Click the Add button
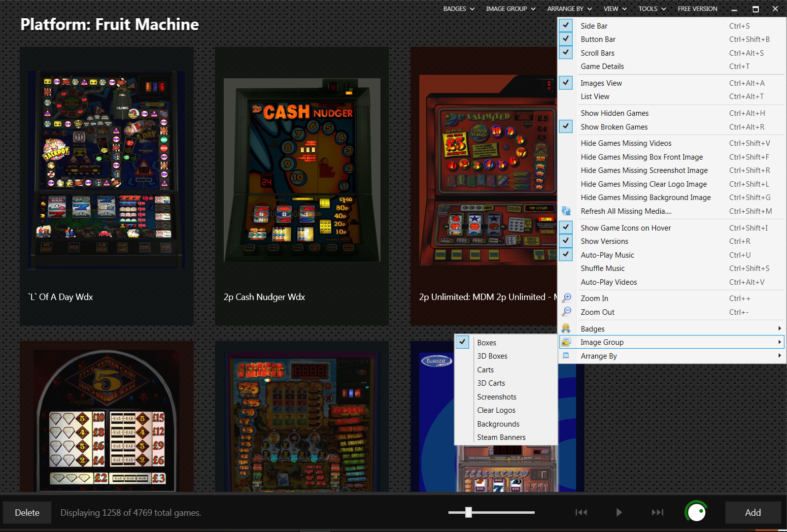 click(753, 512)
